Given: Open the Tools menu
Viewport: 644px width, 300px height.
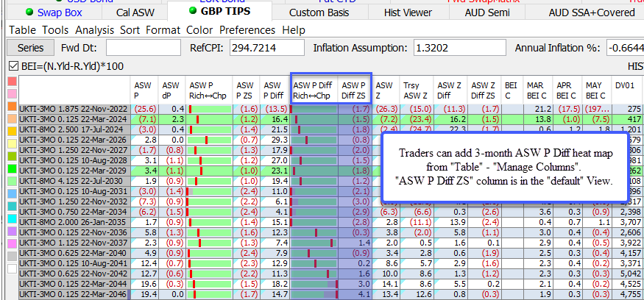Looking at the screenshot, I should [x=55, y=30].
